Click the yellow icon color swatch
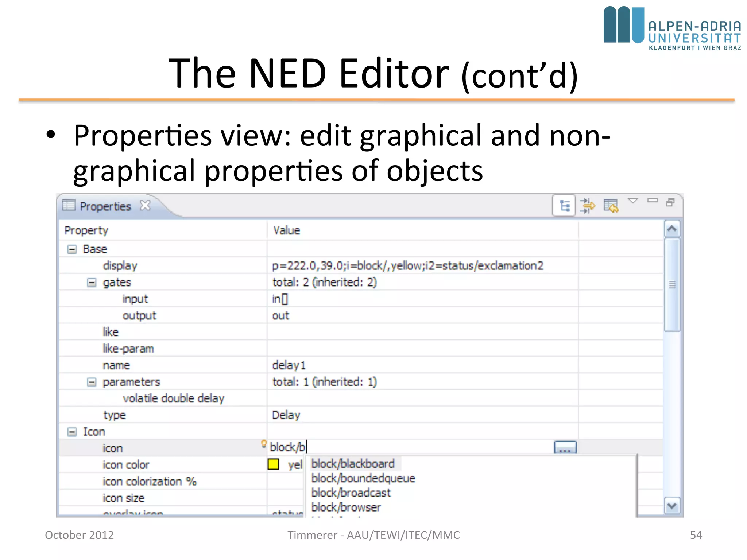747x560 pixels. coord(273,464)
